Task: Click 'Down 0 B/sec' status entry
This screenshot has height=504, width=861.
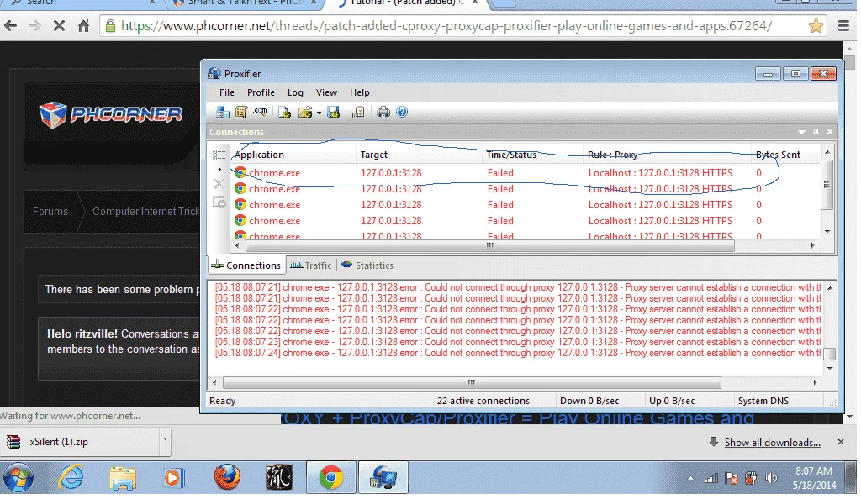Action: click(x=590, y=402)
